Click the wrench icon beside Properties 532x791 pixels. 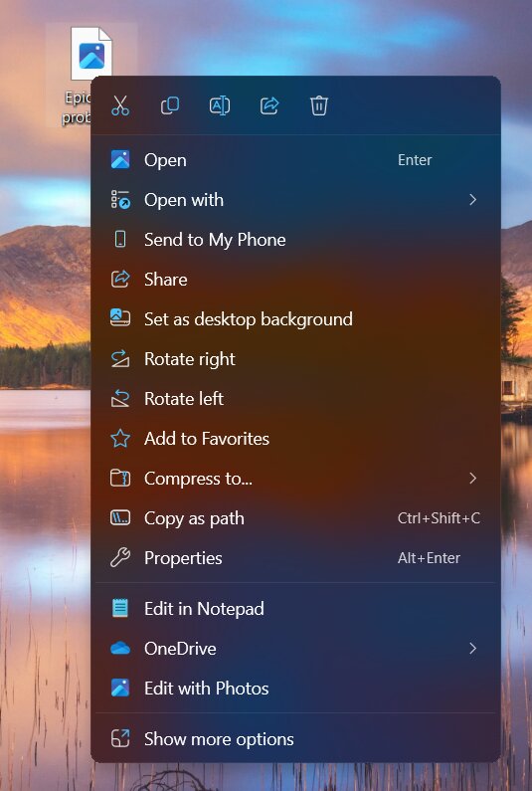pos(120,558)
